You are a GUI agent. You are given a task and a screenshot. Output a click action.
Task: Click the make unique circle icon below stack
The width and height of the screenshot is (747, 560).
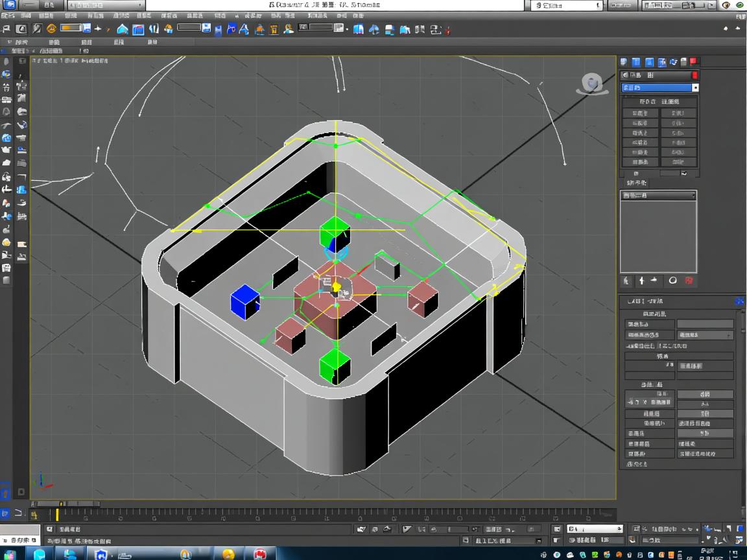click(672, 281)
